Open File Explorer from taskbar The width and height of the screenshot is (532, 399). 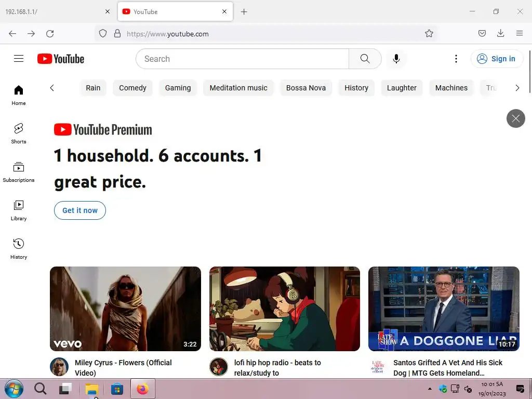coord(91,389)
